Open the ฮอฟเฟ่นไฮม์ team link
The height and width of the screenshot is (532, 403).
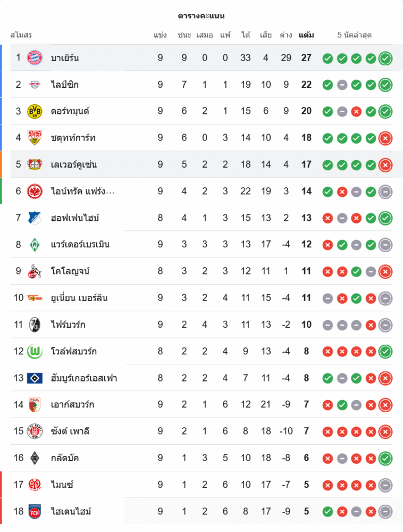(x=75, y=218)
